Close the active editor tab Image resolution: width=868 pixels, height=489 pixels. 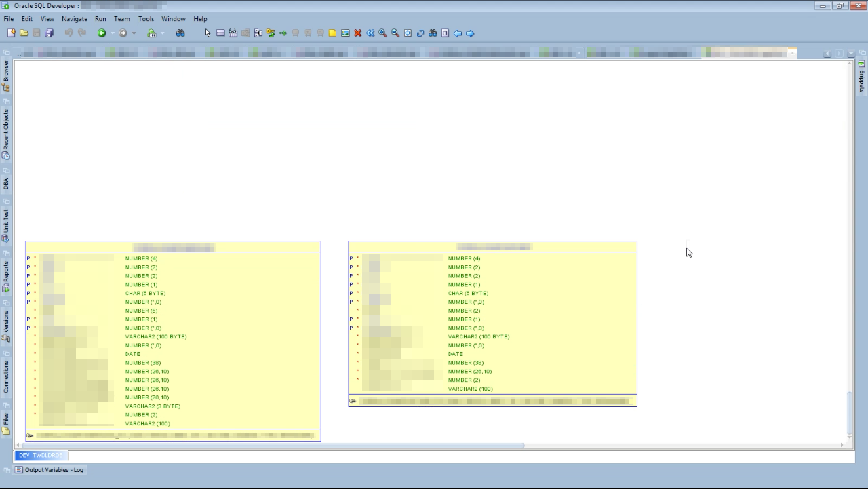[x=792, y=53]
